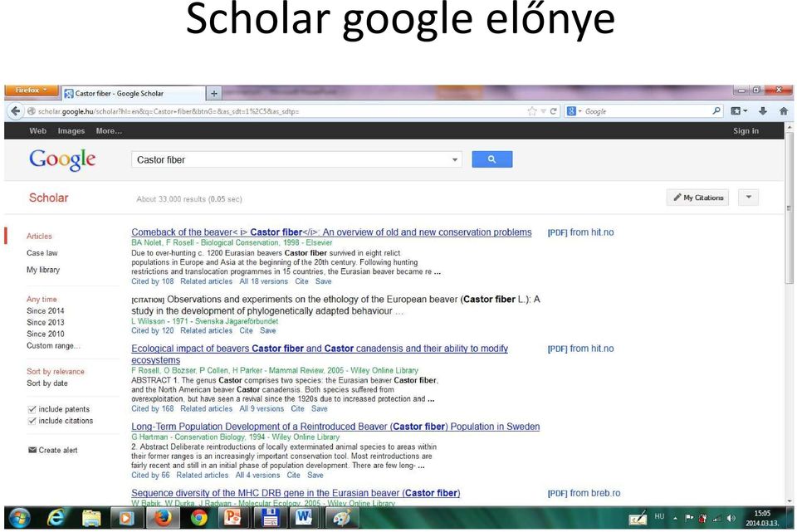Open My library in the sidebar
This screenshot has width=797, height=532.
43,270
